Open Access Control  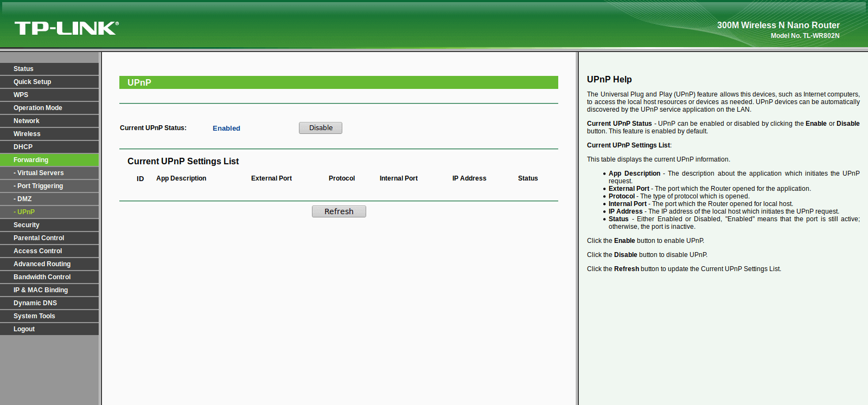click(x=49, y=251)
